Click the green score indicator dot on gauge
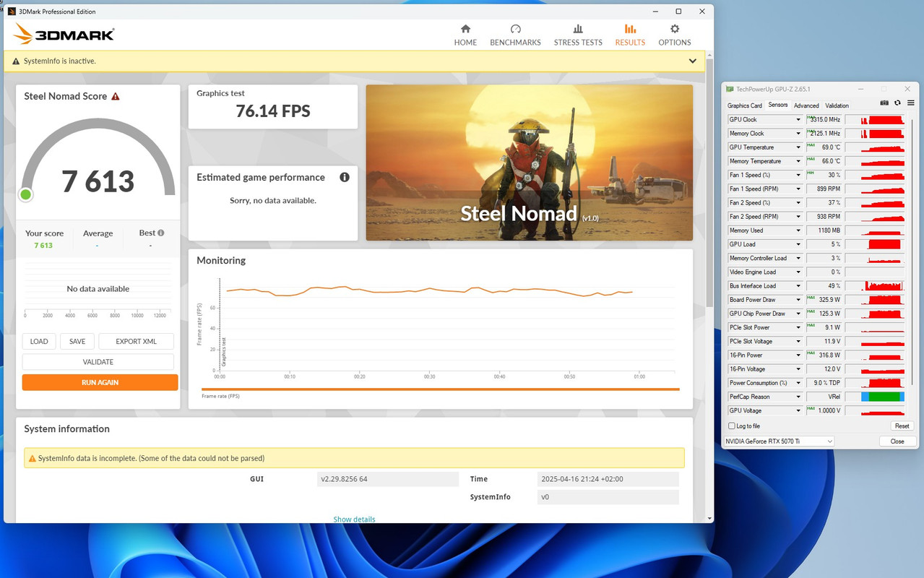Image resolution: width=924 pixels, height=578 pixels. [x=26, y=194]
